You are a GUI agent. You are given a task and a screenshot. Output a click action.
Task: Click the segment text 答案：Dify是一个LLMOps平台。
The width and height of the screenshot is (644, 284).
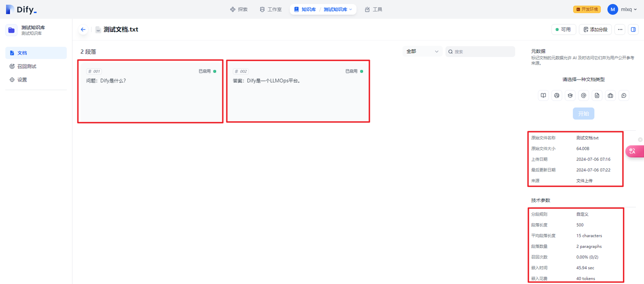tap(267, 80)
